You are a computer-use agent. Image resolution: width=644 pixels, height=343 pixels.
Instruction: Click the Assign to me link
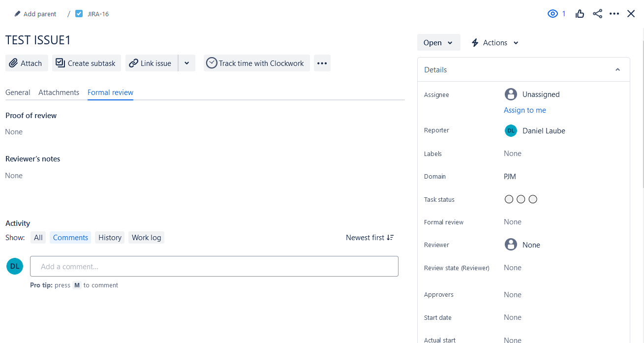pos(524,110)
